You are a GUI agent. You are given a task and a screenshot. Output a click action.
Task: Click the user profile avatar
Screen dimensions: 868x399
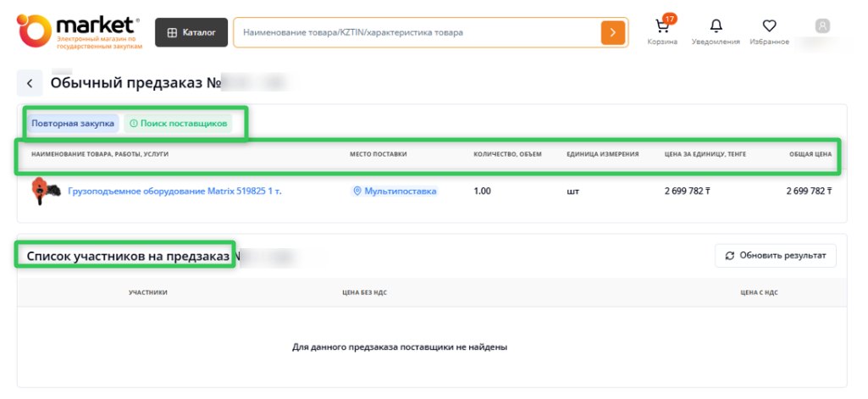click(822, 26)
